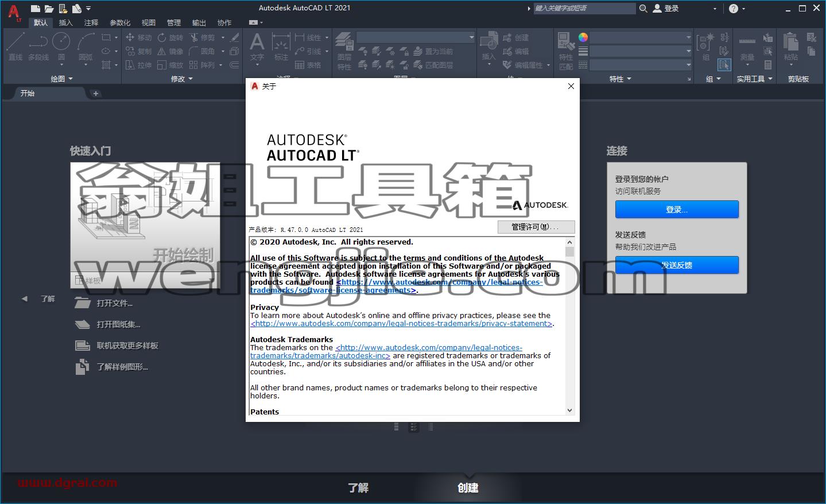Click the Paste (粘贴) icon
Image resolution: width=826 pixels, height=504 pixels.
(790, 46)
